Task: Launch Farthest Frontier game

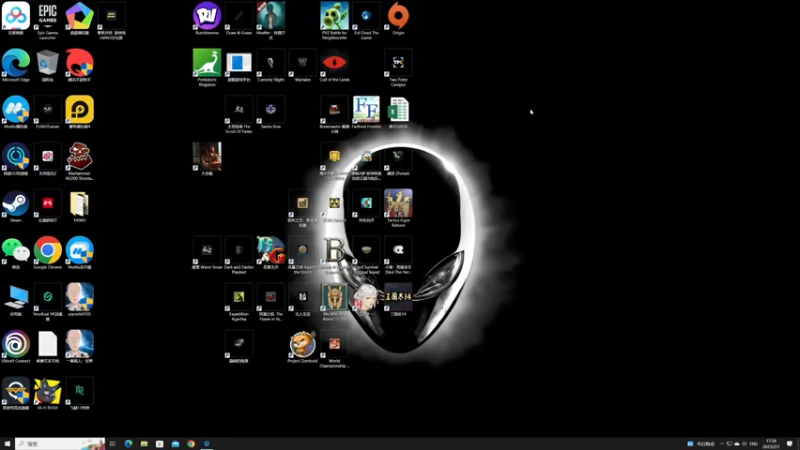Action: click(366, 110)
